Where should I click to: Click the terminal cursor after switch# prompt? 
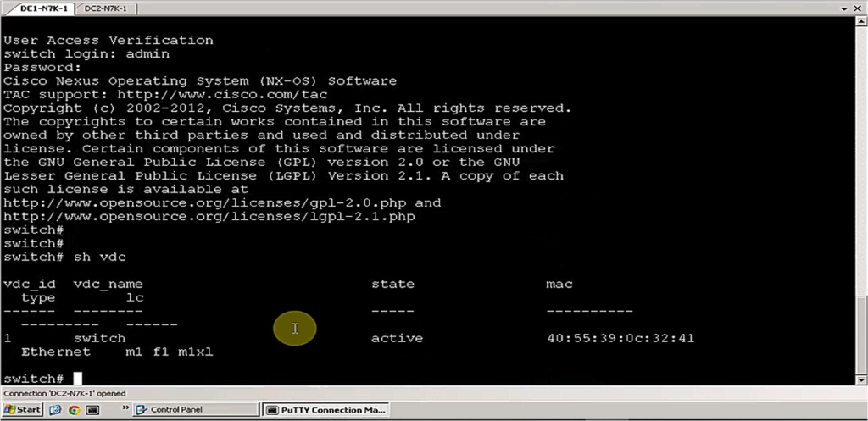(x=77, y=379)
